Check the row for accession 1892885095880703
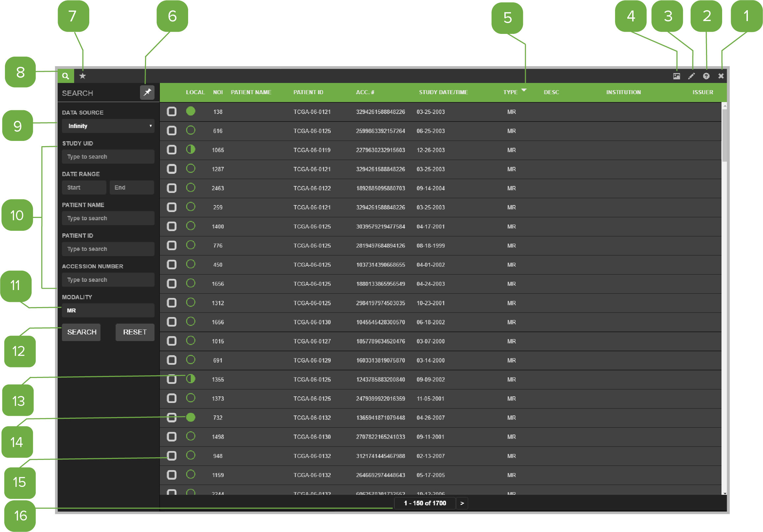This screenshot has width=763, height=532. [x=171, y=188]
